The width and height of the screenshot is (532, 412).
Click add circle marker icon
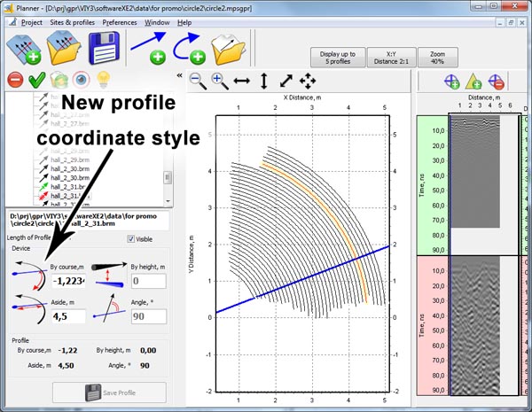452,82
